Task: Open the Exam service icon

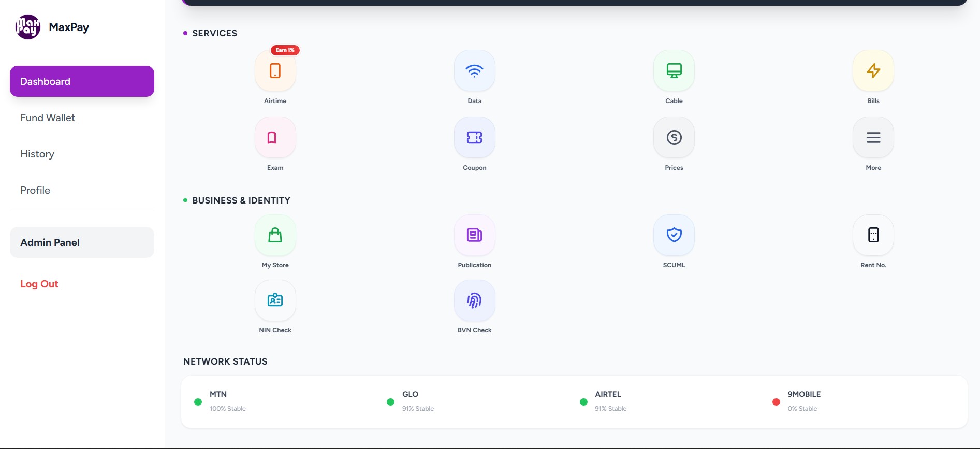Action: (275, 138)
